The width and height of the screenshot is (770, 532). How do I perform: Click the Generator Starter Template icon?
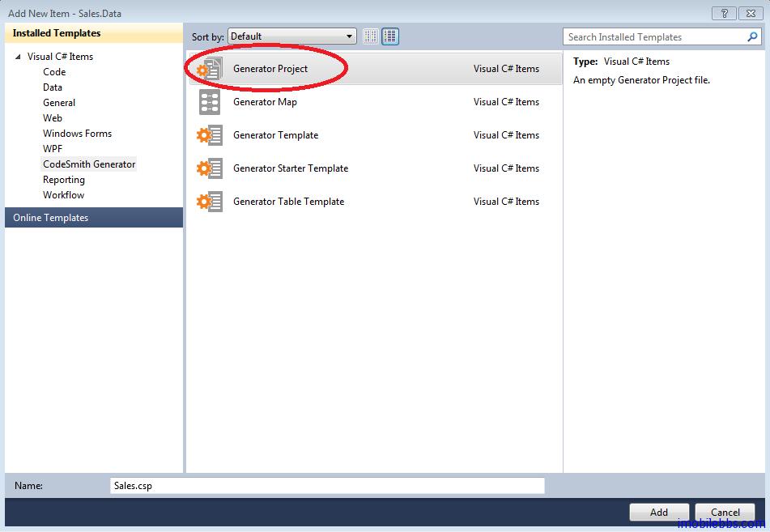(x=210, y=168)
